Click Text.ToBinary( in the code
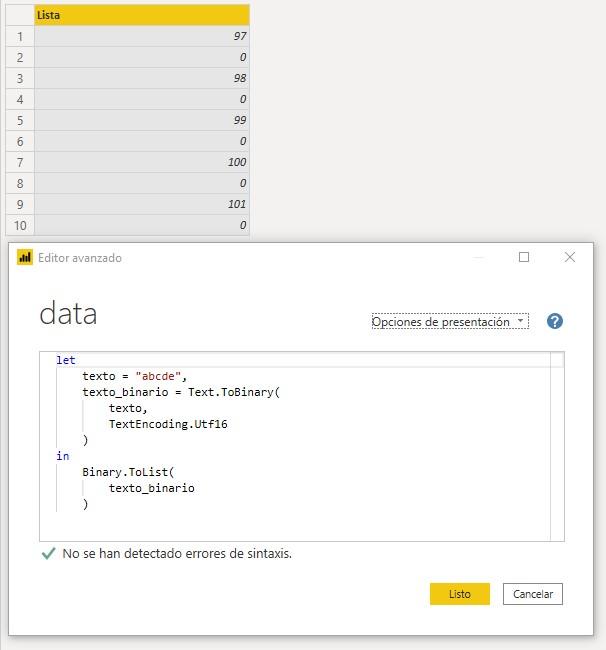 [234, 392]
